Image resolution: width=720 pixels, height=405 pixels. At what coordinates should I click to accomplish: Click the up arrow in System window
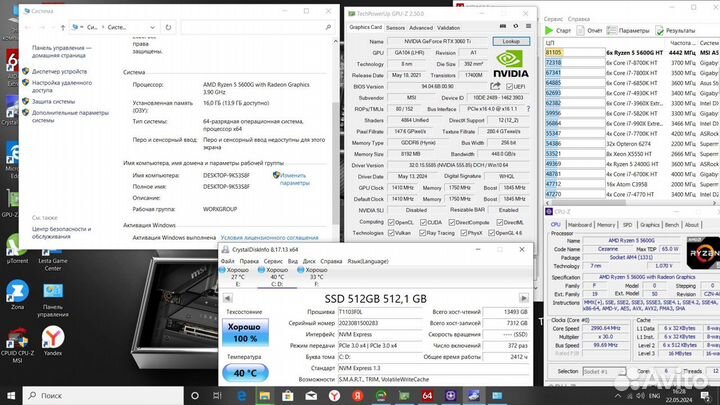[63, 28]
